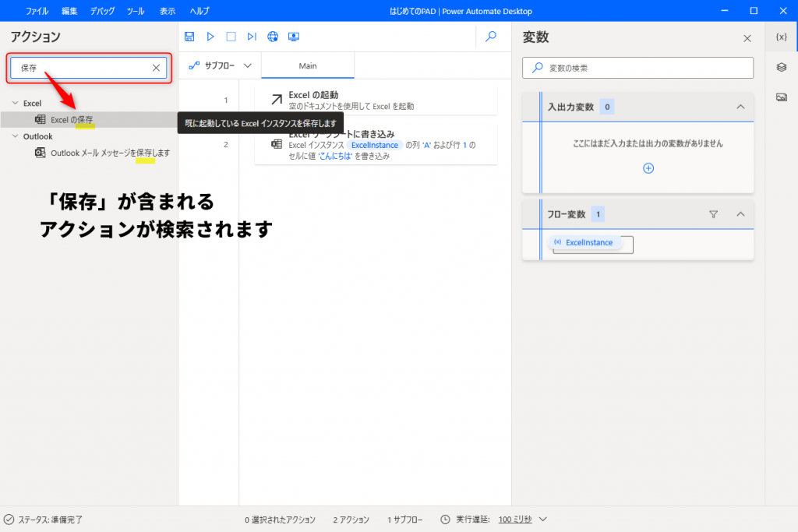The height and width of the screenshot is (532, 798).
Task: Run next action with step icon
Action: click(x=252, y=37)
